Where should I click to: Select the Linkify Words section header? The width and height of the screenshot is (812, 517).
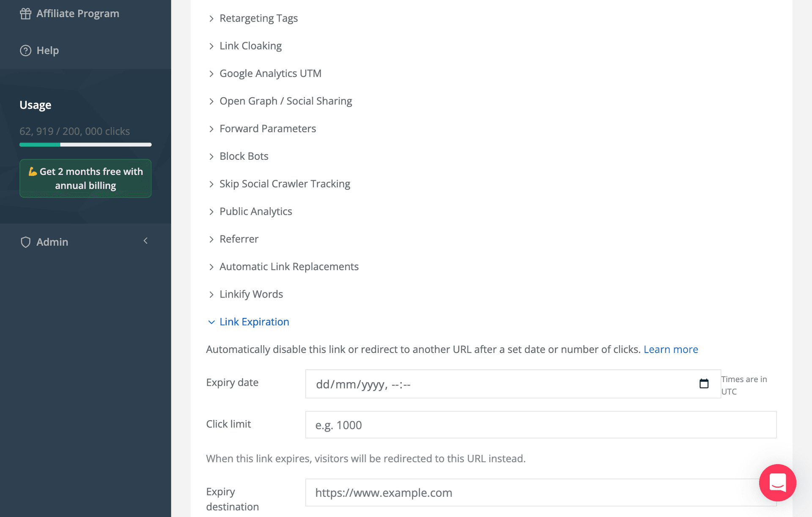tap(251, 294)
